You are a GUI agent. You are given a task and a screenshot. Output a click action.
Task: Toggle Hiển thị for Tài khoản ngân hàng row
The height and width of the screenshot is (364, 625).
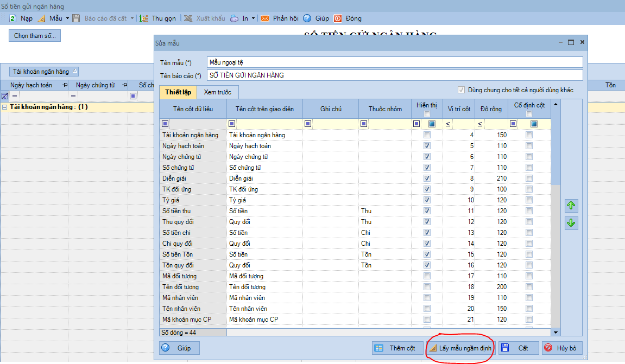coord(427,135)
